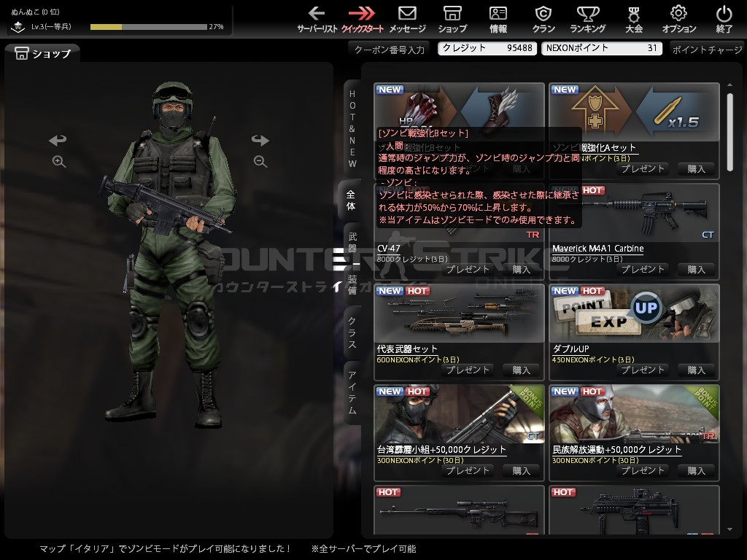The image size is (747, 560).
Task: Click the shop list scroll up arrow
Action: [729, 85]
